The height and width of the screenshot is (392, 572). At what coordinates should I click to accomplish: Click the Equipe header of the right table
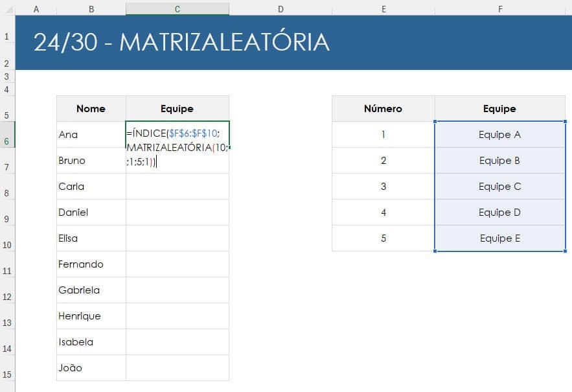pos(500,108)
